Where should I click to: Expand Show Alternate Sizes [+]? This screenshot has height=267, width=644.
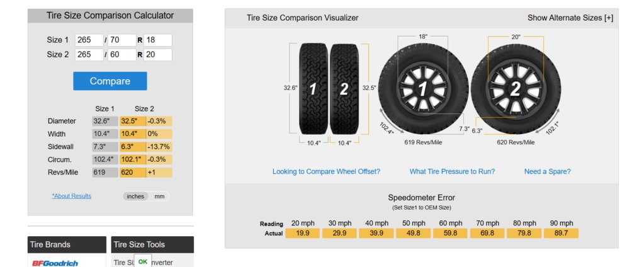(x=570, y=18)
